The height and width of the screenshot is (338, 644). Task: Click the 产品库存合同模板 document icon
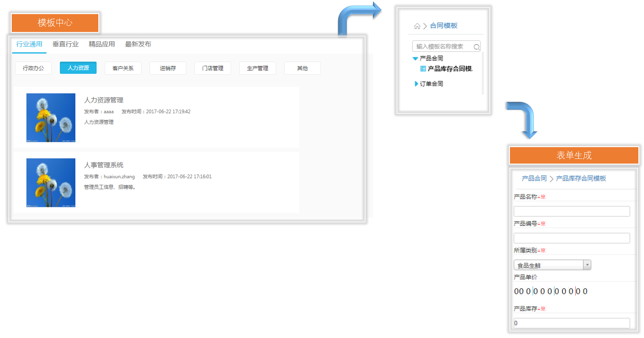423,69
